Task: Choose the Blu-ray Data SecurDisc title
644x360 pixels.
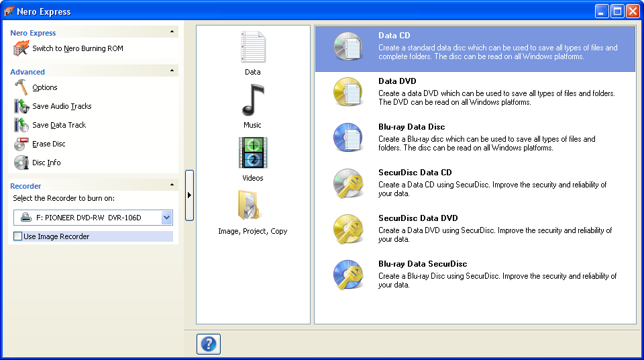Action: (423, 264)
